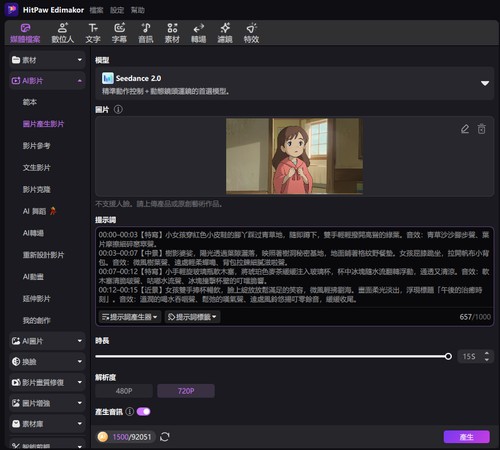The width and height of the screenshot is (500, 450).
Task: Expand the 圖片增強 section arrow
Action: click(x=80, y=403)
